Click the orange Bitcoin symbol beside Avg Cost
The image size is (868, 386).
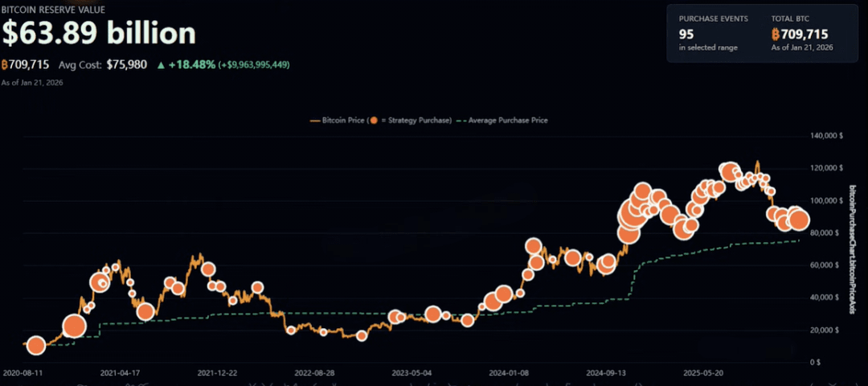click(x=5, y=64)
